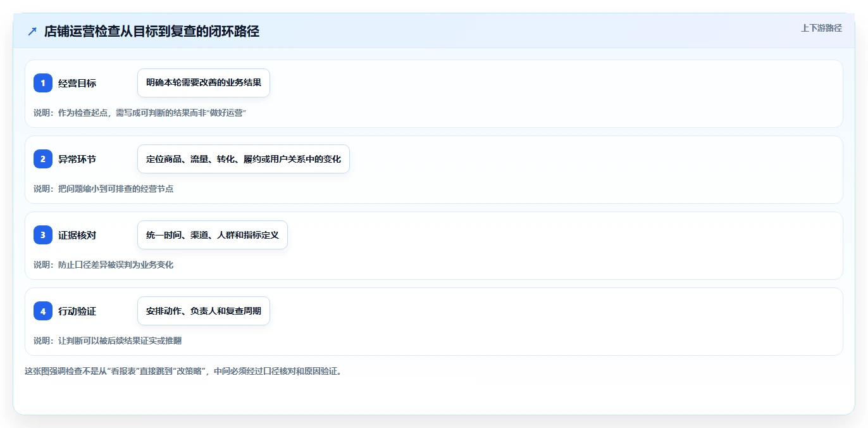Click the step 2 number badge
This screenshot has height=428, width=868.
[43, 159]
